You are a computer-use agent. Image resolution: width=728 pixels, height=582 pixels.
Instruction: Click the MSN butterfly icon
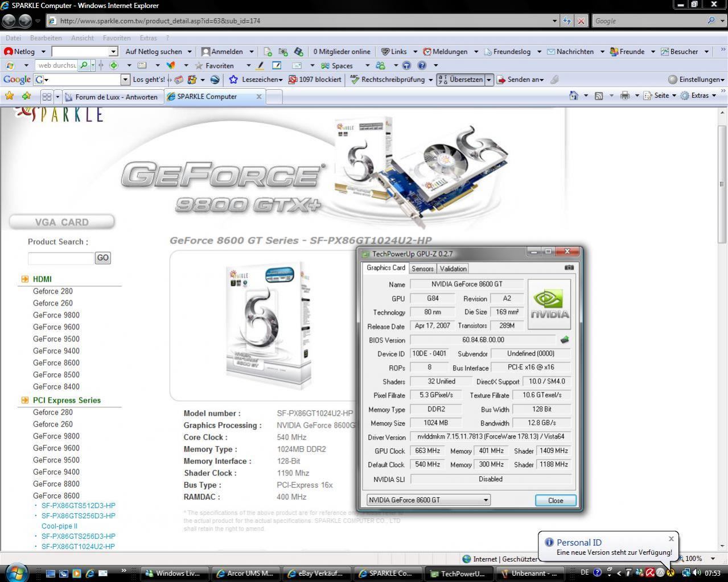tap(170, 65)
